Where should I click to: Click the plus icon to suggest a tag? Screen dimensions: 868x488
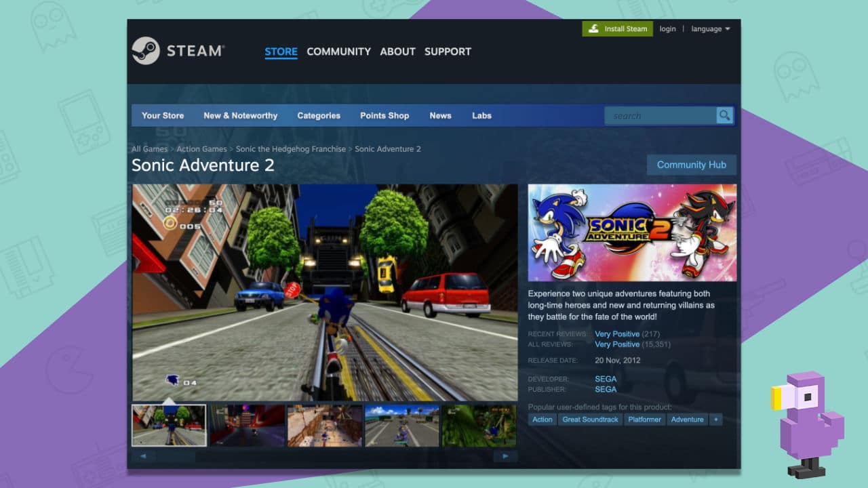tap(715, 419)
